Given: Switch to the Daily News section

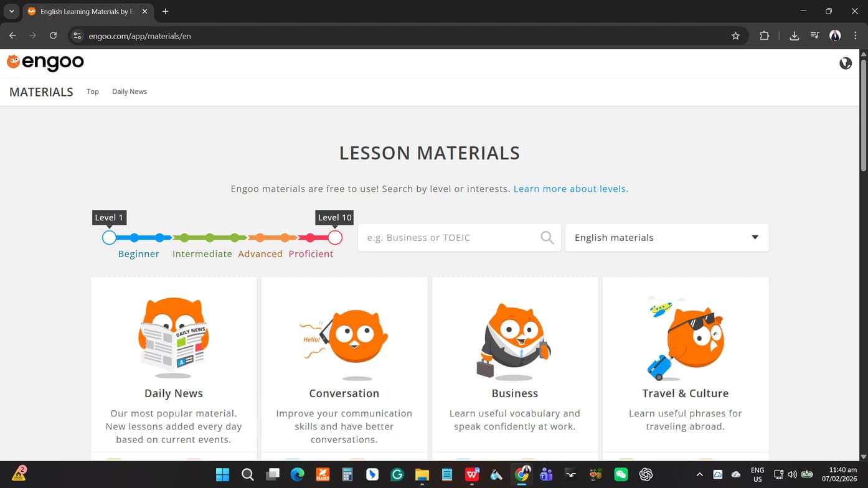Looking at the screenshot, I should 129,91.
